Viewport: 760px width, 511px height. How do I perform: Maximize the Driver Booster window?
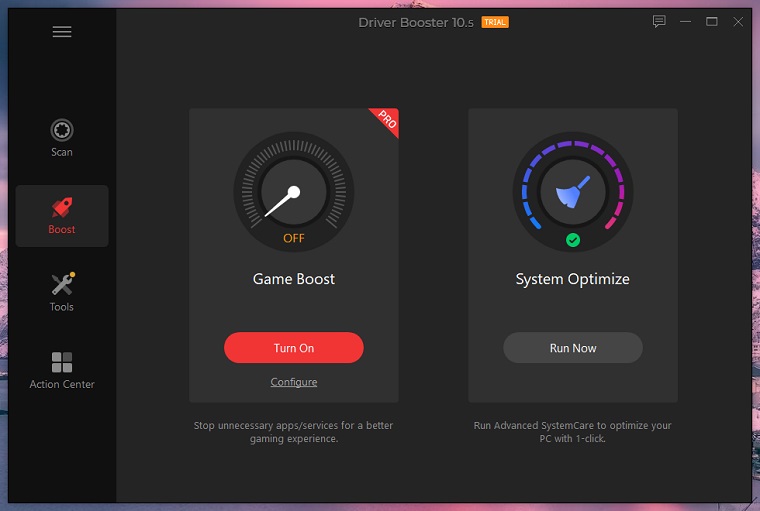[712, 22]
